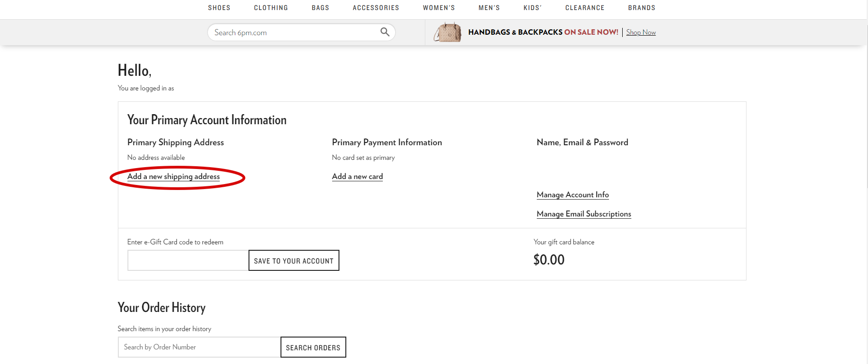Open the Shoes menu
Screen dimensions: 868x364
219,8
